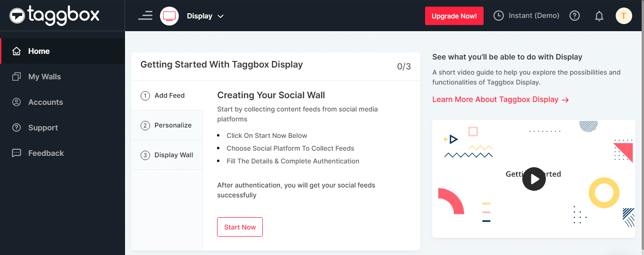Screen dimensions: 644x255
Task: Select Feedback in the sidebar
Action: [x=46, y=153]
